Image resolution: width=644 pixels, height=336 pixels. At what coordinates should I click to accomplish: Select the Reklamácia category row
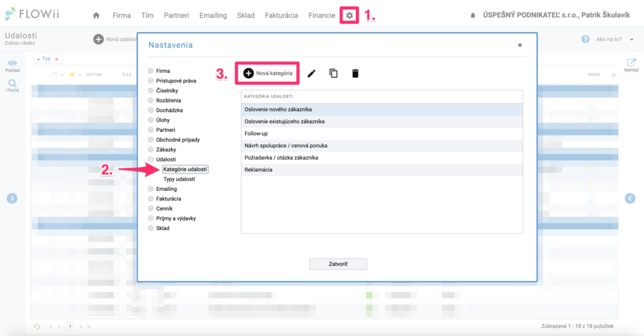point(382,170)
